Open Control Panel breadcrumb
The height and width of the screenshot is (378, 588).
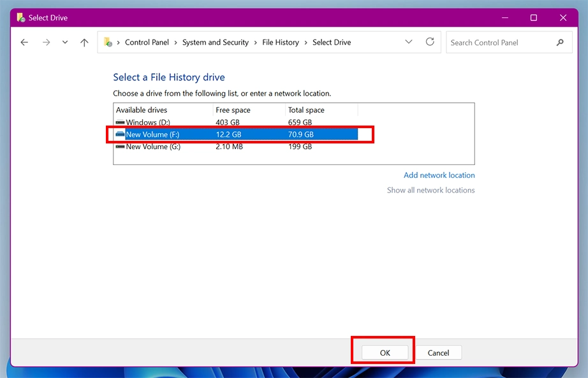tap(147, 42)
